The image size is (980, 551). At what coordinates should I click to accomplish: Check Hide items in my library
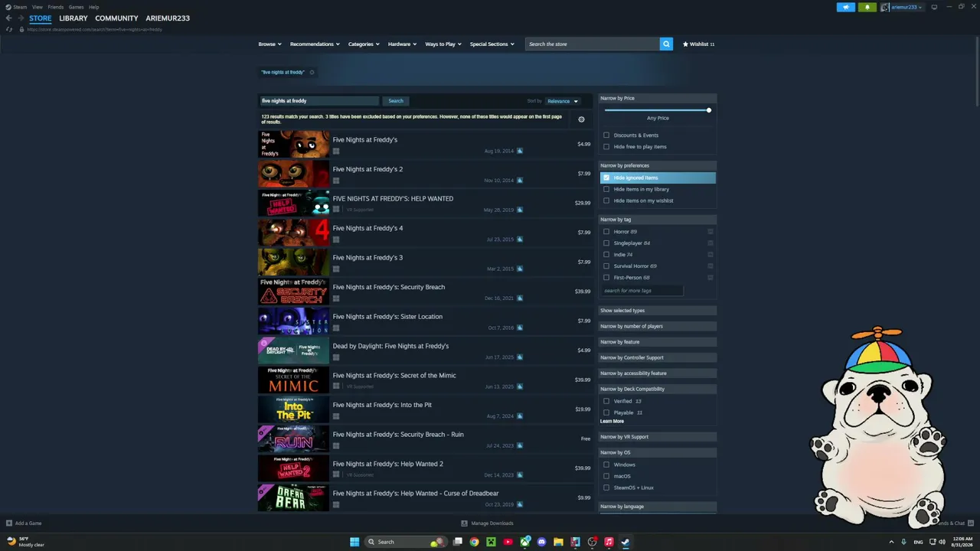tap(606, 189)
